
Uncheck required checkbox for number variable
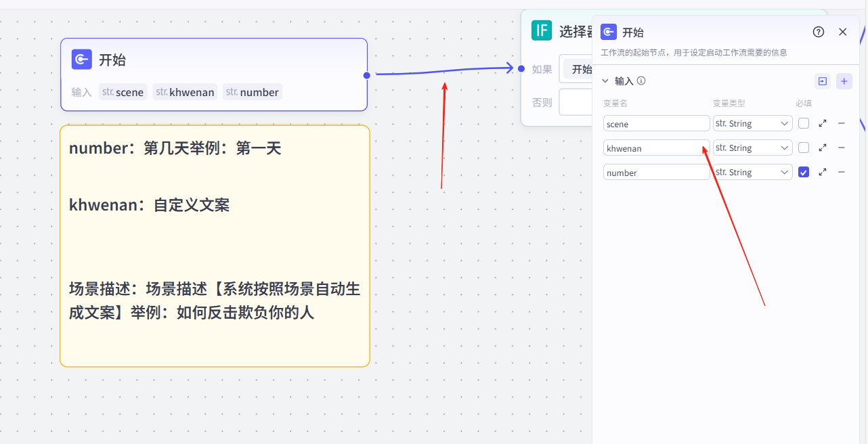point(804,172)
